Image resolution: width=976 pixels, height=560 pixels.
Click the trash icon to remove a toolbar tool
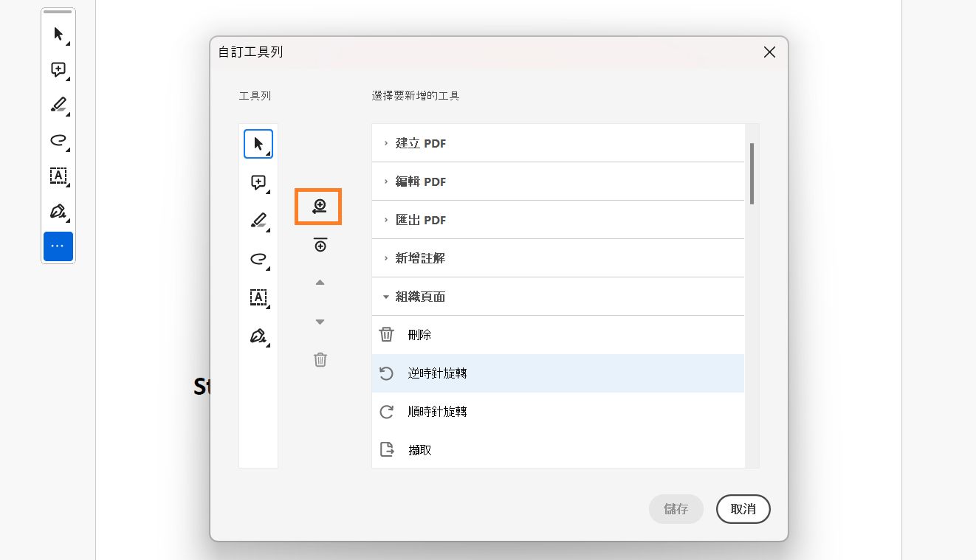(x=320, y=359)
